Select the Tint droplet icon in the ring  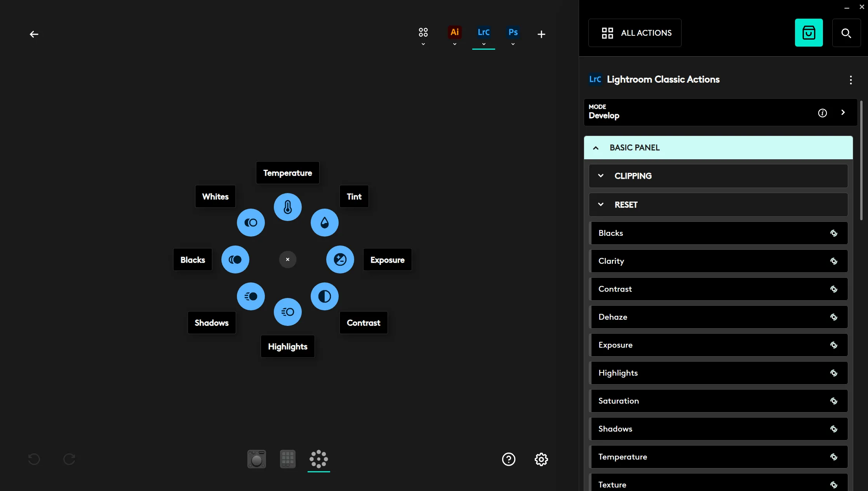pos(325,223)
